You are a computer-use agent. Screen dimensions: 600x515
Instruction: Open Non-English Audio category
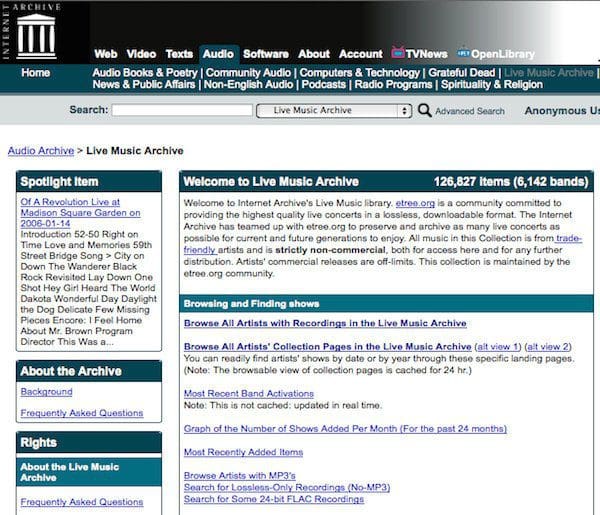pyautogui.click(x=248, y=85)
